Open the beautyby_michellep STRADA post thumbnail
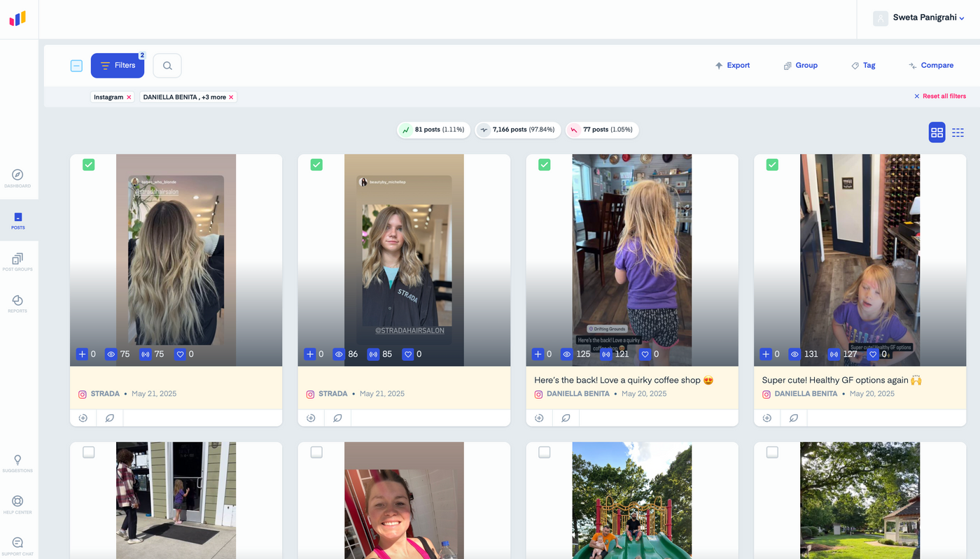Image resolution: width=980 pixels, height=559 pixels. pos(404,260)
